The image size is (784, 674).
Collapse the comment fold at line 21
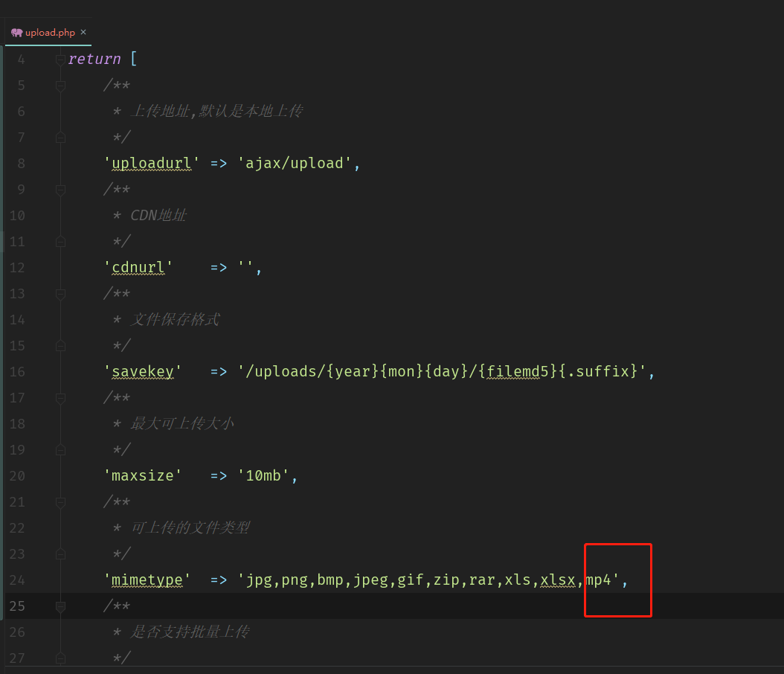[60, 501]
